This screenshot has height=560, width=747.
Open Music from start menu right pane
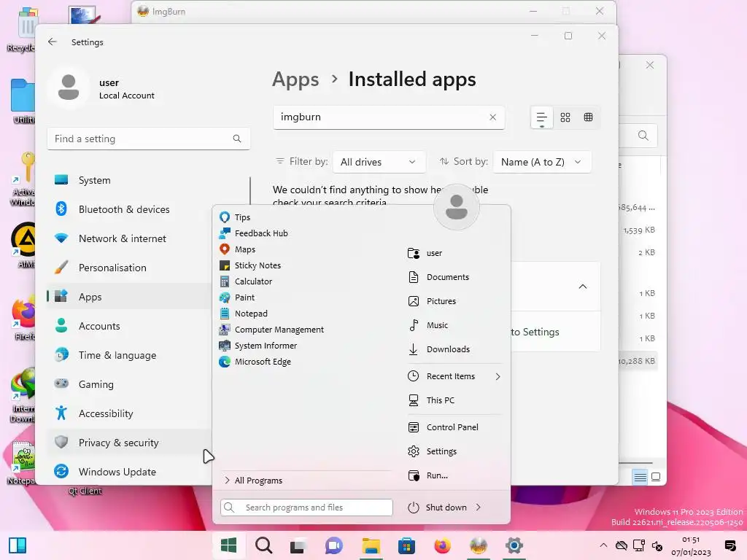(x=427, y=325)
